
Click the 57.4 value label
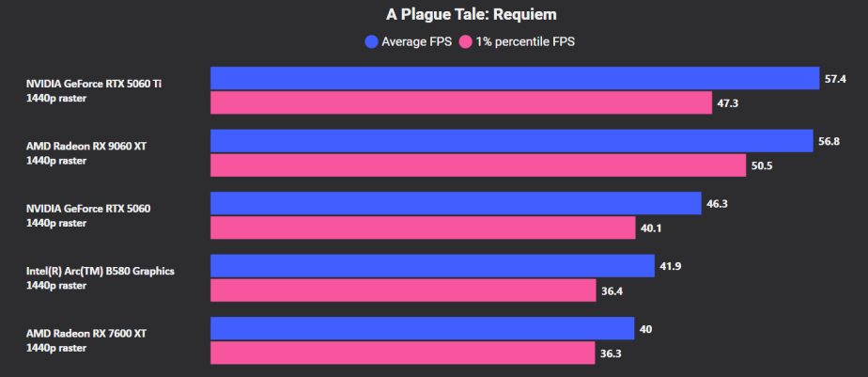(x=835, y=79)
